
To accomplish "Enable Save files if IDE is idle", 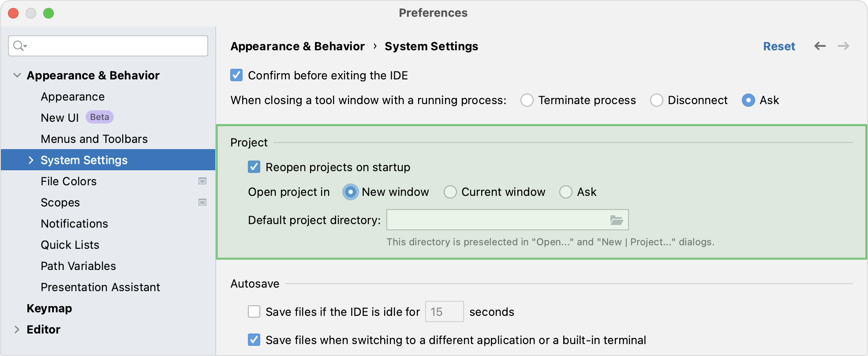I will tap(254, 311).
